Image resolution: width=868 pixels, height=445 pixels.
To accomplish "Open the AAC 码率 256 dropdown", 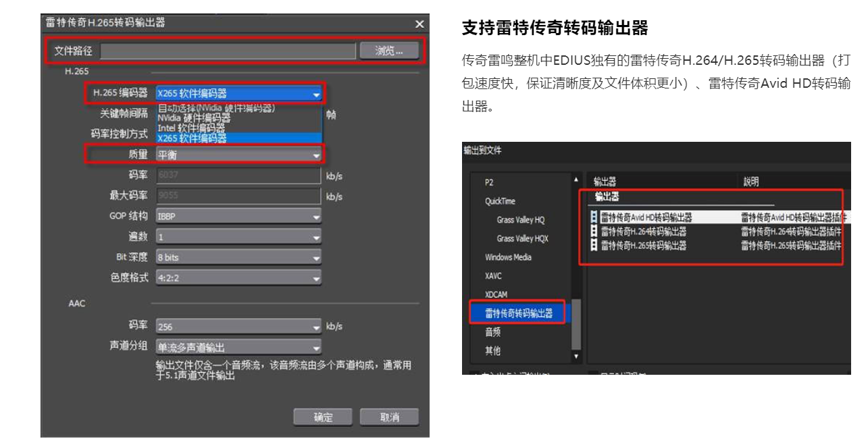I will pyautogui.click(x=238, y=326).
